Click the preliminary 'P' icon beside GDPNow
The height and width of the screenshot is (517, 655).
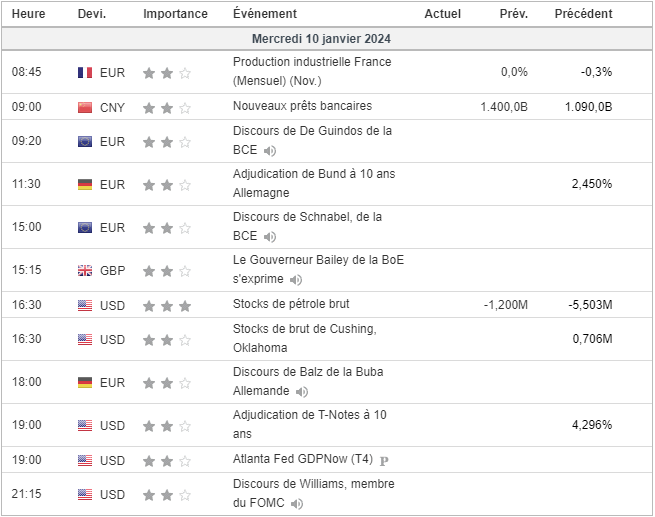[x=385, y=461]
